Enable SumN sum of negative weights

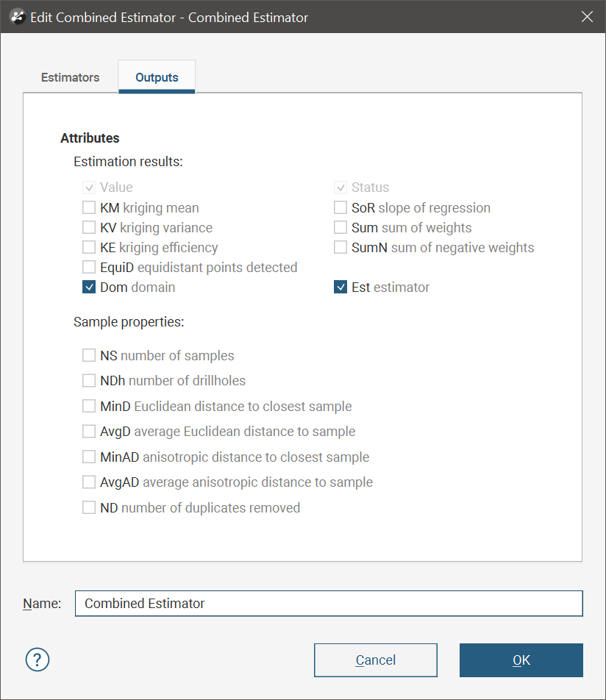click(x=341, y=248)
